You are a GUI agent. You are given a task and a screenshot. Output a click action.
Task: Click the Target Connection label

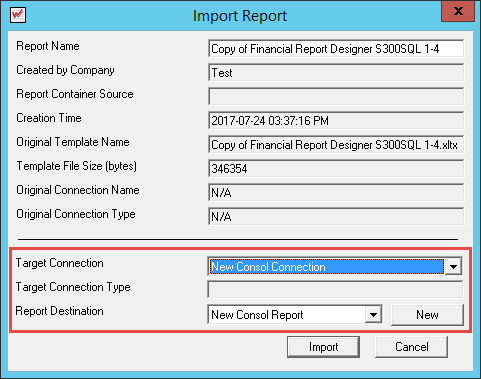point(59,263)
